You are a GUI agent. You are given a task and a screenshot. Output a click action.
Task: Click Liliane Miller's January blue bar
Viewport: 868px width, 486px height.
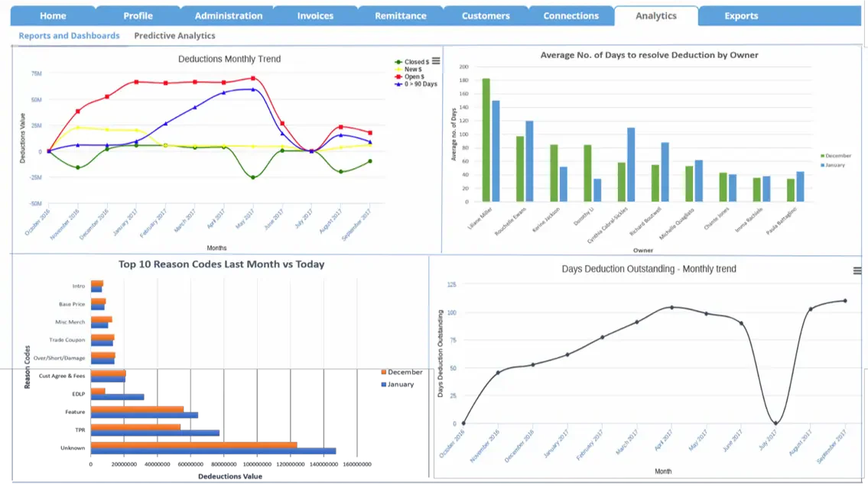coord(496,151)
